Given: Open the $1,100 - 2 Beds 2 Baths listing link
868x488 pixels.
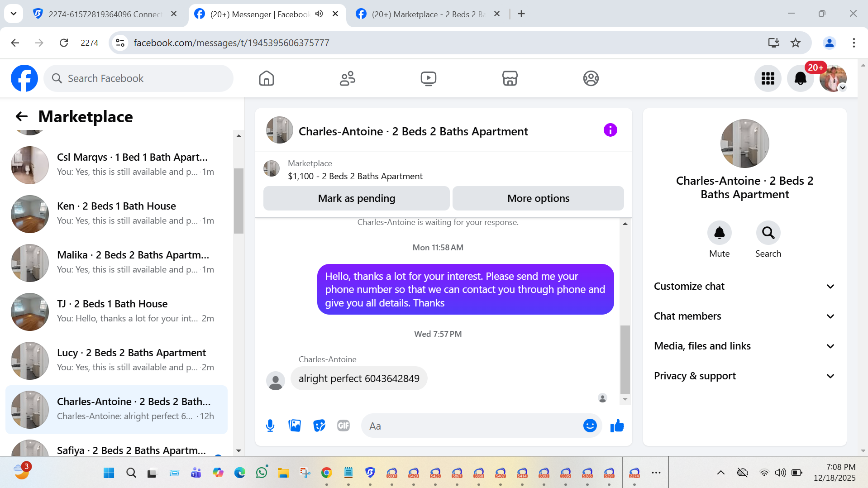Looking at the screenshot, I should pyautogui.click(x=355, y=176).
